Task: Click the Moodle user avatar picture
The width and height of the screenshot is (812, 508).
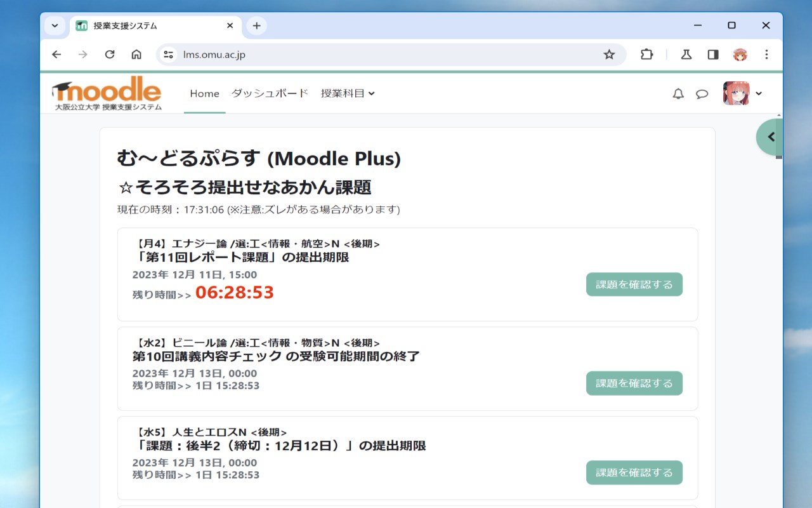Action: (736, 93)
